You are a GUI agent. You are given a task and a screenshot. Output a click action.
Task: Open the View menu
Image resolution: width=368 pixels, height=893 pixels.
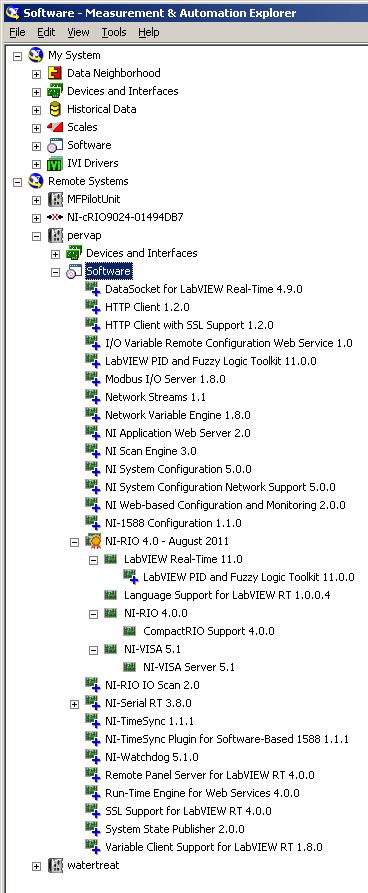pyautogui.click(x=79, y=32)
